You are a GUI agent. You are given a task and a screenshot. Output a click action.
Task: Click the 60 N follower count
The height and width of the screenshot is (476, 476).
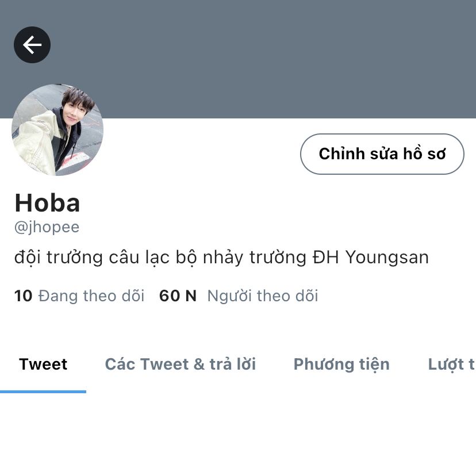pyautogui.click(x=178, y=295)
